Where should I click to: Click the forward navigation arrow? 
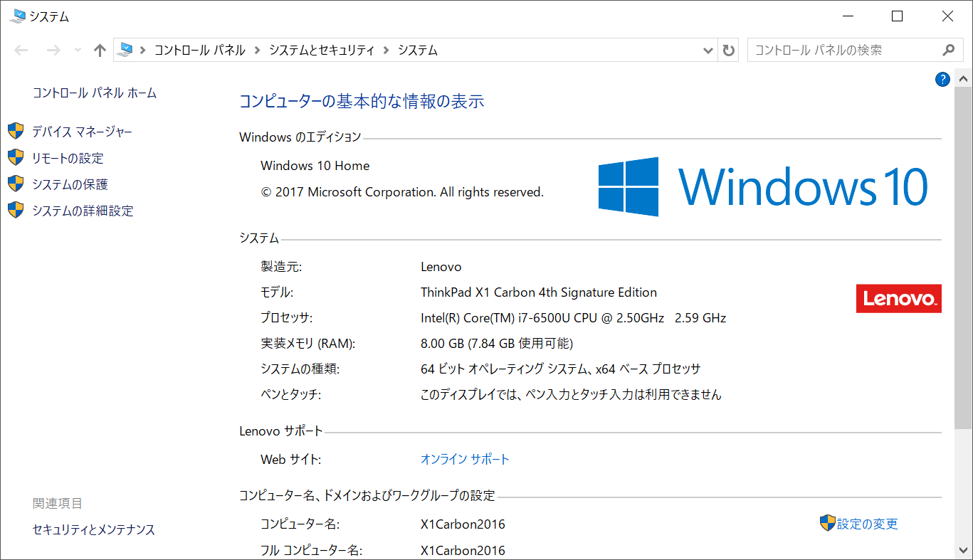53,51
